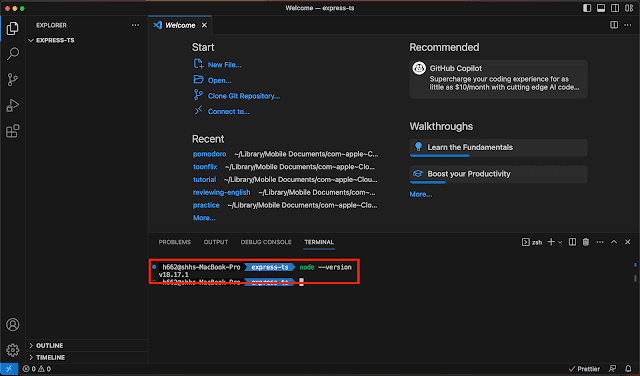Screen dimensions: 640x376
Task: Open launch profile dropdown arrow
Action: coord(560,242)
